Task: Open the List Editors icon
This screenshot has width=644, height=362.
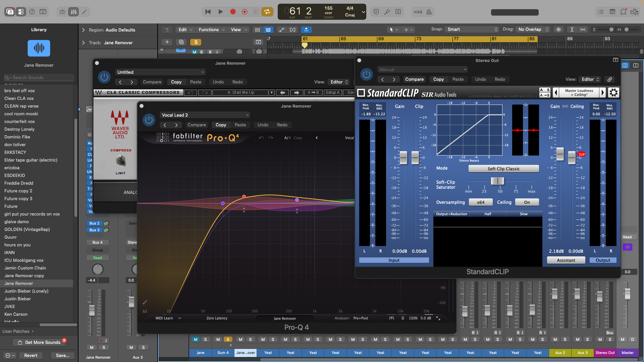Action: [601, 12]
